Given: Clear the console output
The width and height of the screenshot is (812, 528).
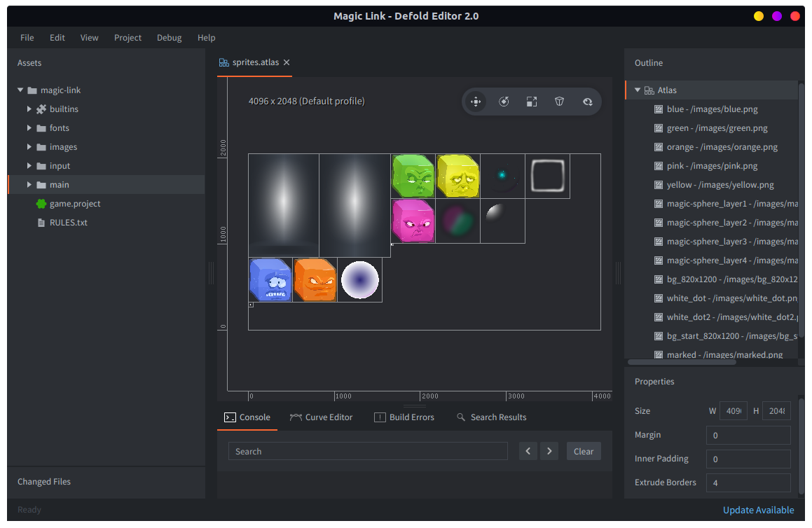Looking at the screenshot, I should [583, 451].
